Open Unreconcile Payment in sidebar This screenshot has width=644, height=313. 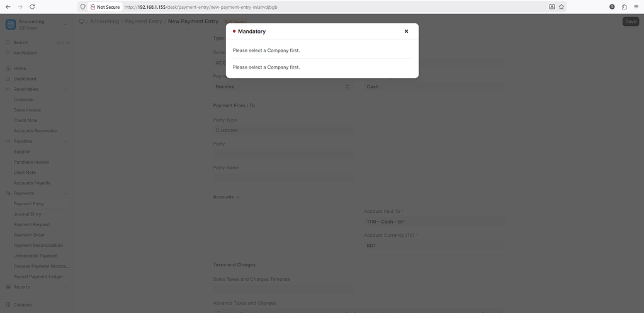pos(36,256)
